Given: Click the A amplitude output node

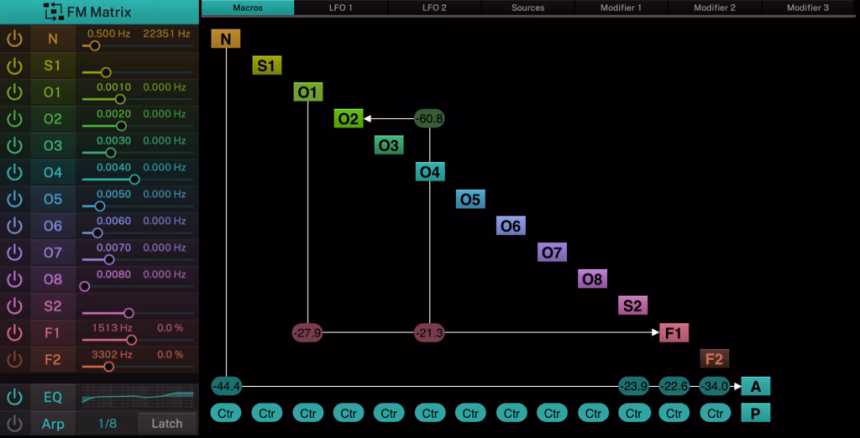Looking at the screenshot, I should click(756, 386).
